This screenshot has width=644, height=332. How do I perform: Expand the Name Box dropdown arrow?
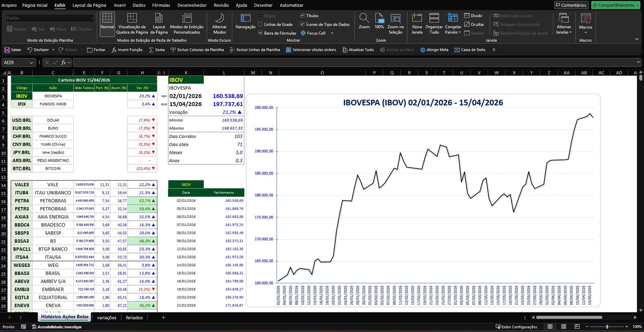click(x=31, y=63)
